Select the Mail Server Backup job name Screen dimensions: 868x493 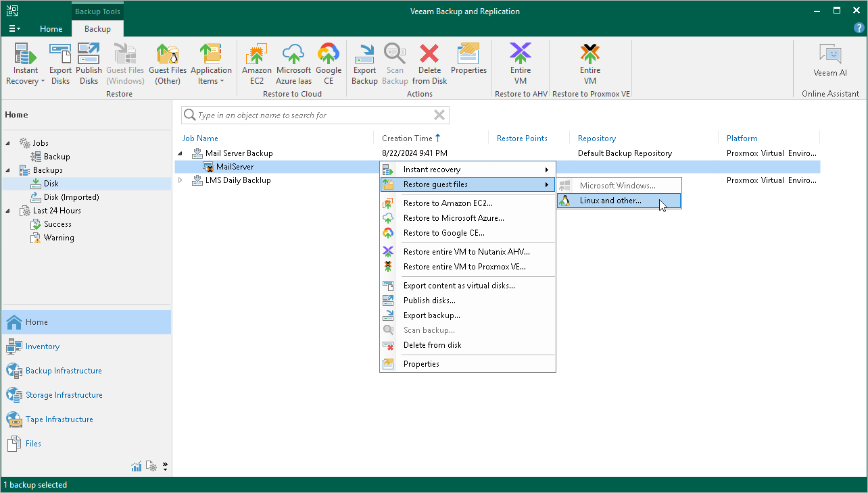pos(239,153)
